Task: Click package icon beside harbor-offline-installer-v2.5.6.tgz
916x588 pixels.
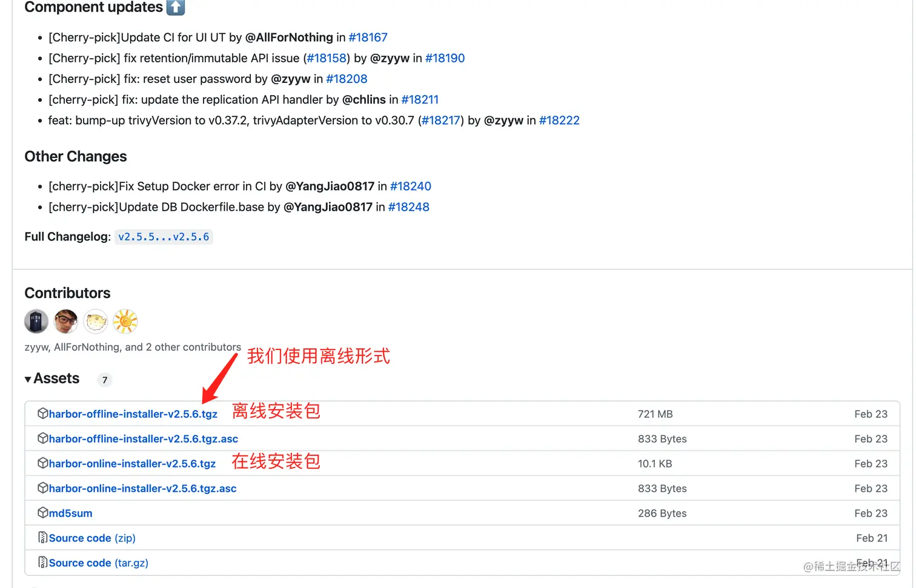Action: 42,414
